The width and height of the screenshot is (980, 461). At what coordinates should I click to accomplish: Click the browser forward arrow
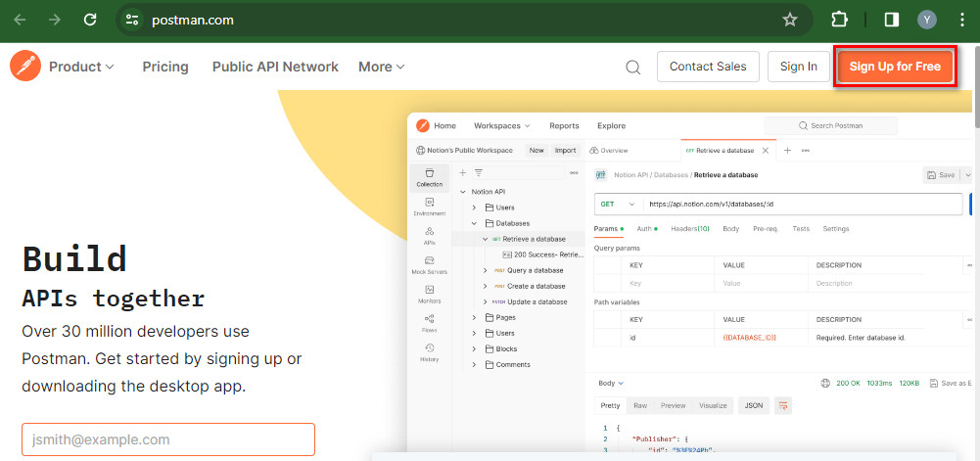click(55, 20)
